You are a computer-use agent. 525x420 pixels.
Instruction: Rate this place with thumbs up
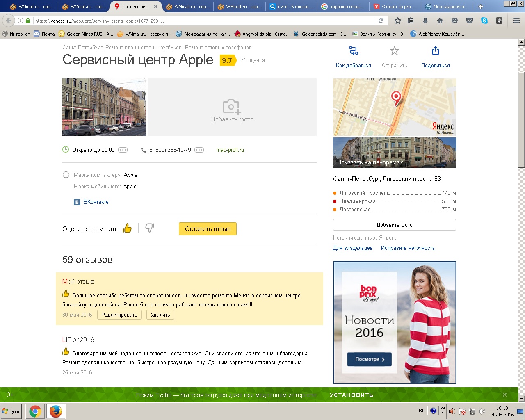tap(127, 228)
